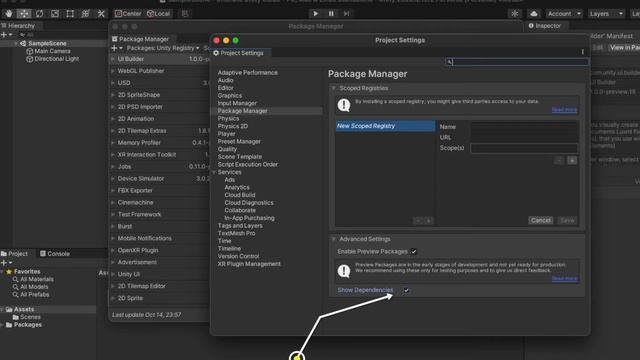The image size is (640, 360).
Task: Open Read more link for scoped registries
Action: pyautogui.click(x=564, y=110)
